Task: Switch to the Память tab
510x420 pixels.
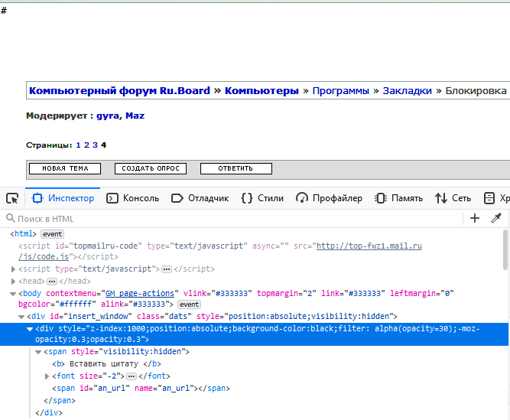Action: point(398,198)
